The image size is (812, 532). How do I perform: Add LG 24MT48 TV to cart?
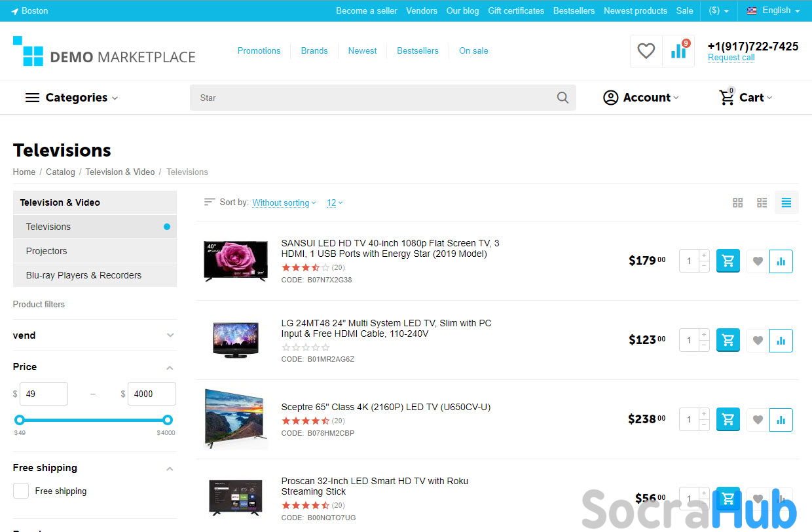[728, 340]
